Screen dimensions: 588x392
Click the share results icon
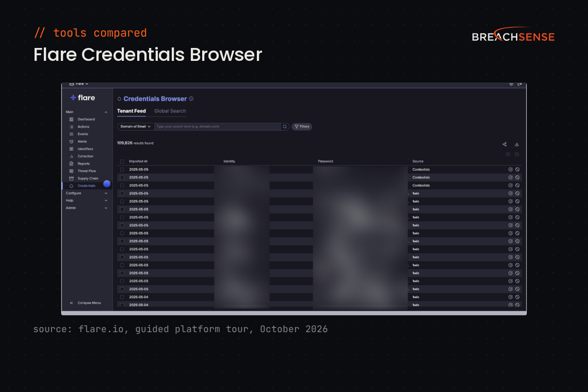click(x=505, y=144)
